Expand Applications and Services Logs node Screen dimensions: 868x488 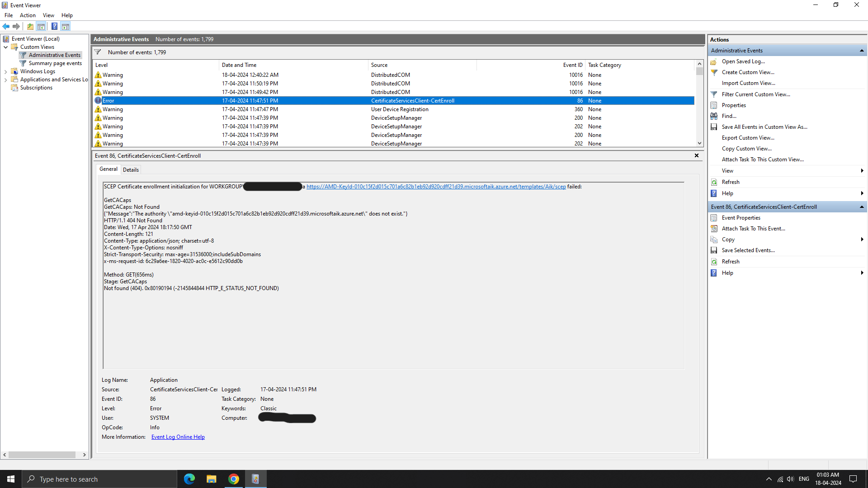pyautogui.click(x=5, y=80)
